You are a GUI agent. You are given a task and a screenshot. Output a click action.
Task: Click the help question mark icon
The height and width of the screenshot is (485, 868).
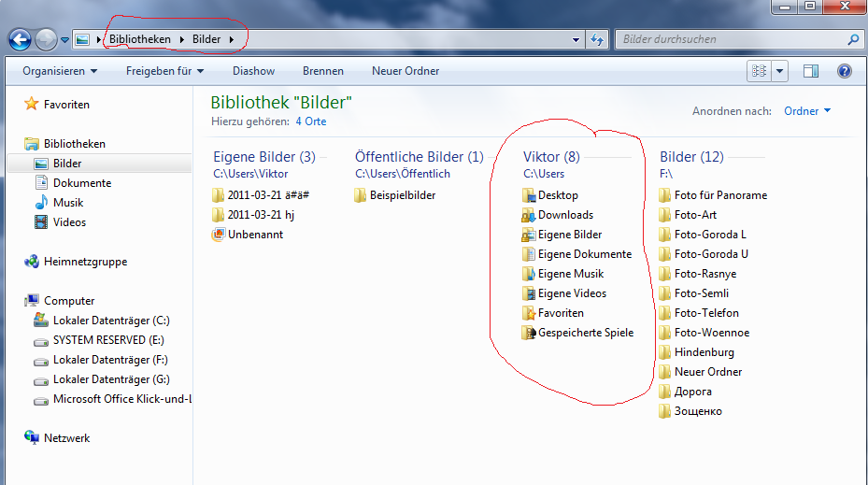click(844, 71)
